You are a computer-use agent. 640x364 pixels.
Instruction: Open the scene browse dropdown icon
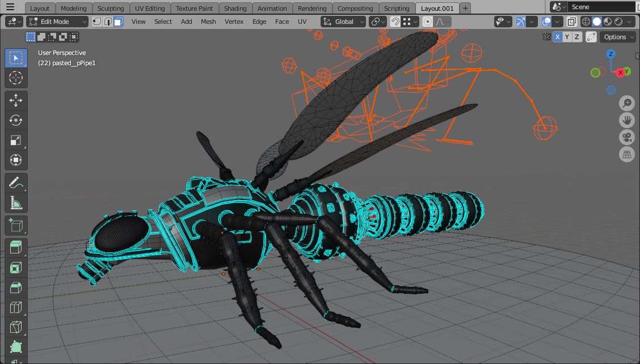[558, 7]
